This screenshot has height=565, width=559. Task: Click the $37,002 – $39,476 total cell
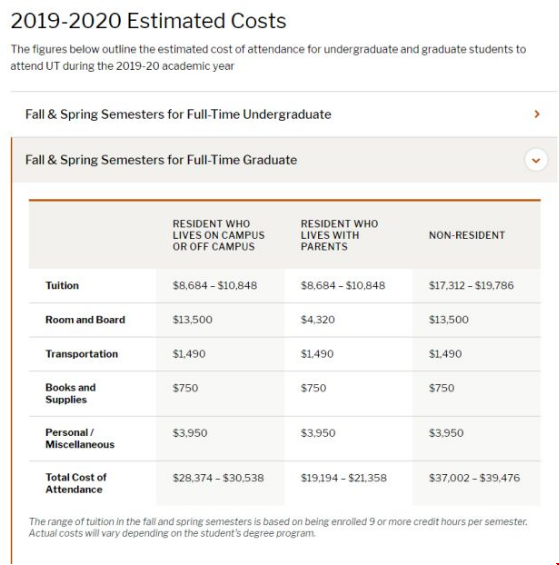click(x=474, y=478)
